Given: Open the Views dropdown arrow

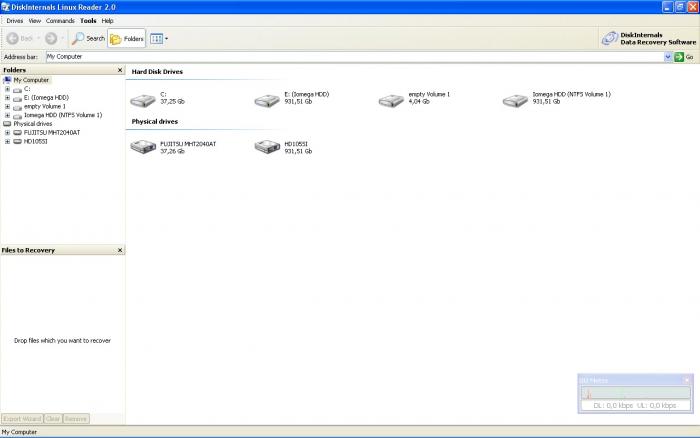Looking at the screenshot, I should [167, 39].
